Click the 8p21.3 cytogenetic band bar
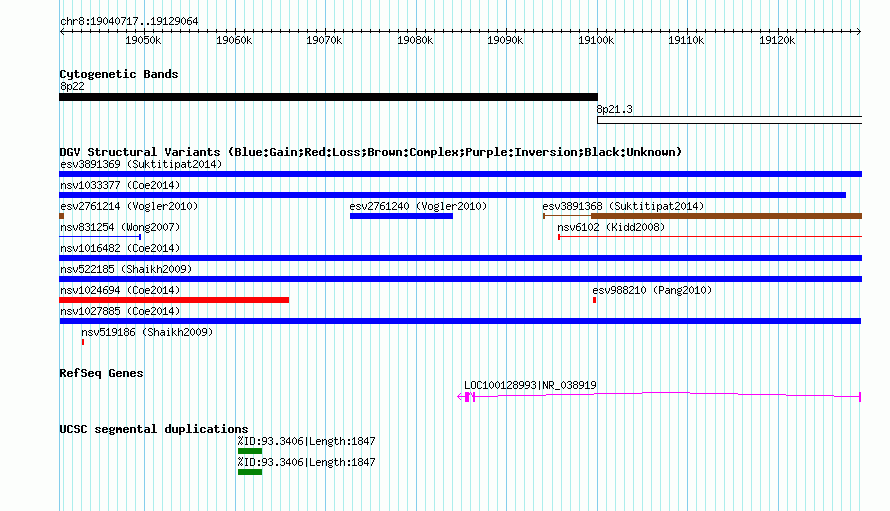 point(729,120)
